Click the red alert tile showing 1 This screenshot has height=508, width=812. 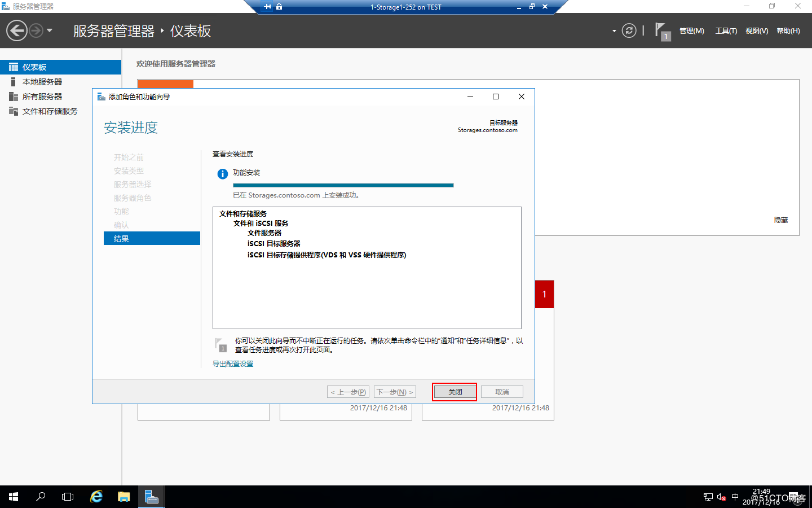[x=544, y=294]
